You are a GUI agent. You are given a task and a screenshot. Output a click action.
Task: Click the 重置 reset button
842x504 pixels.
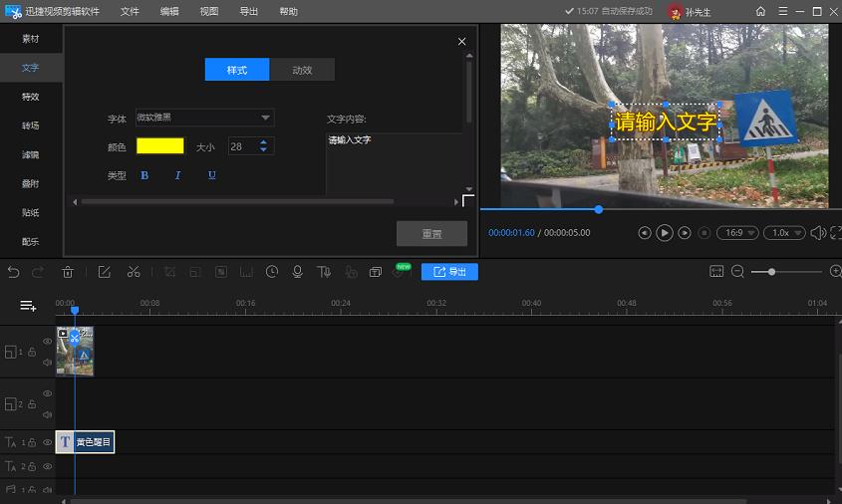point(431,234)
